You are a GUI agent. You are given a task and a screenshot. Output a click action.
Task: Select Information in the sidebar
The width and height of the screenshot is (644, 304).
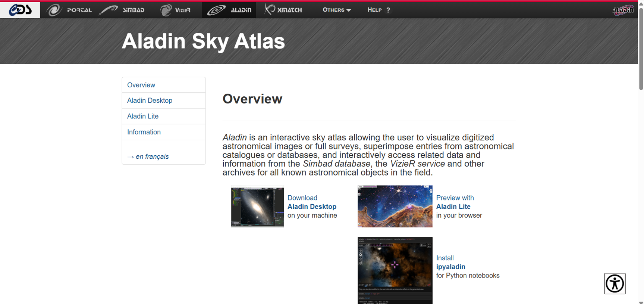164,132
